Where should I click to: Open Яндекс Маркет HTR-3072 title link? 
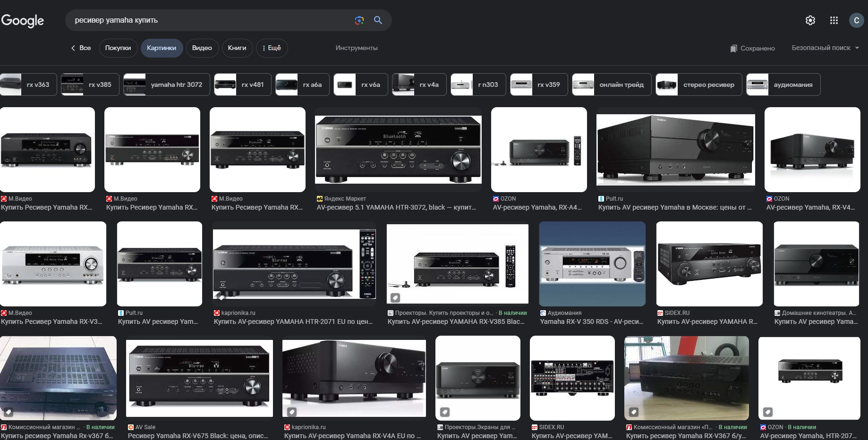click(396, 207)
